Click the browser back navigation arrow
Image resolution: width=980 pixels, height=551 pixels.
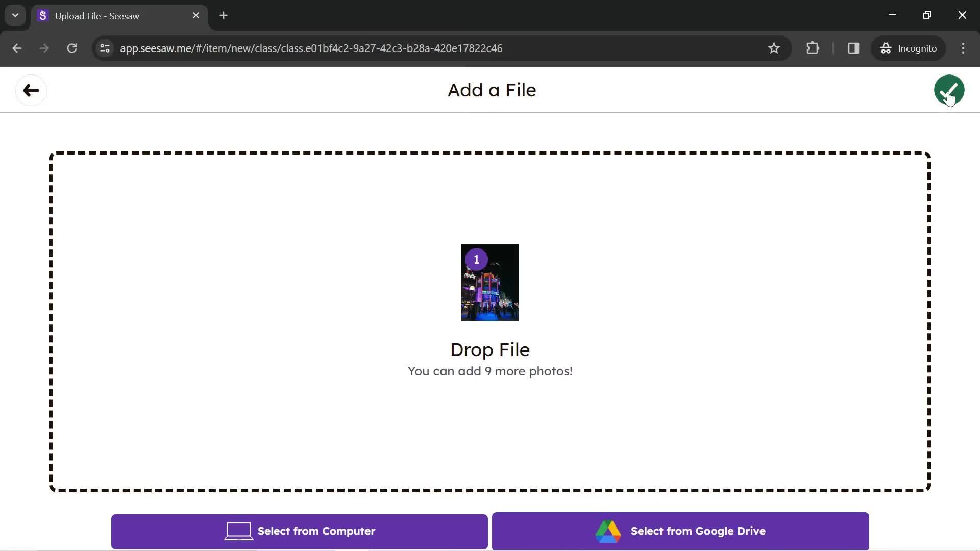16,48
